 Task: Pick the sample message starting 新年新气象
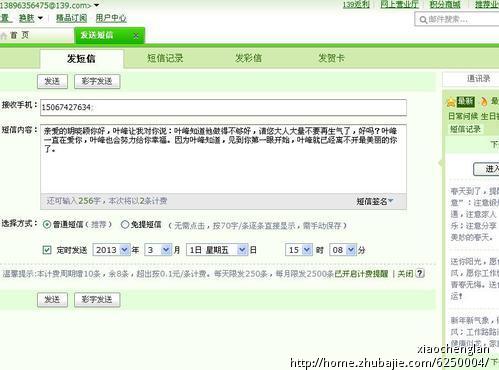pos(474,332)
